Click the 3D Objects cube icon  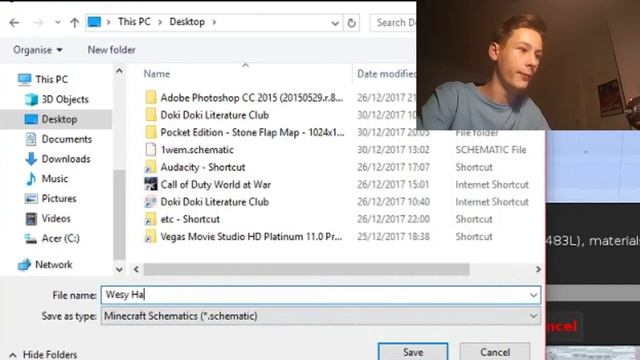tap(31, 99)
